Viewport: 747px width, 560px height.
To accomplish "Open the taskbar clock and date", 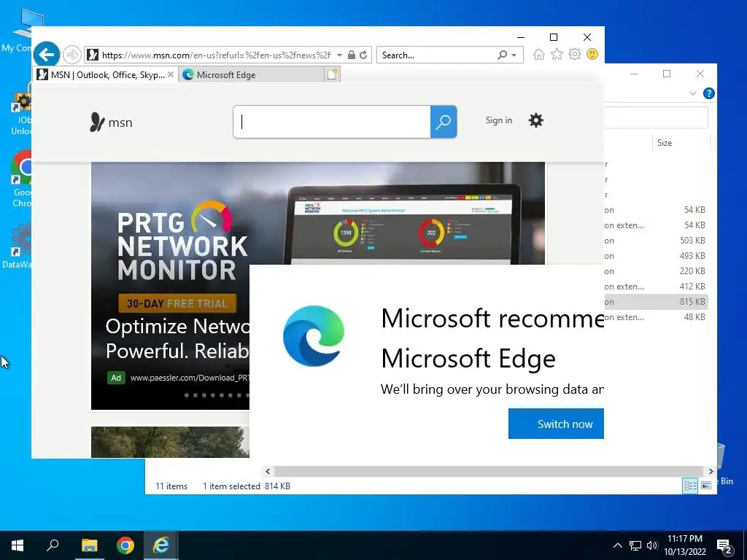I will pos(685,545).
